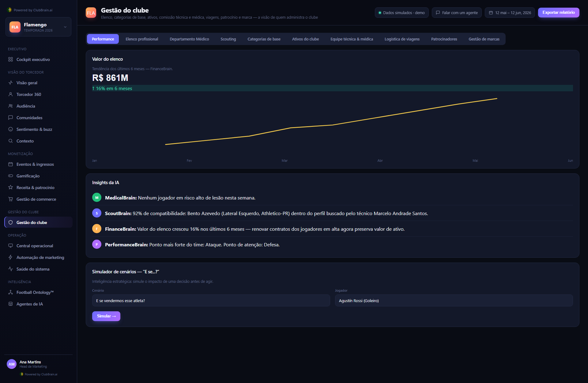Open Cockpit executivo grid icon
Viewport: 588px width, 383px height.
click(10, 59)
